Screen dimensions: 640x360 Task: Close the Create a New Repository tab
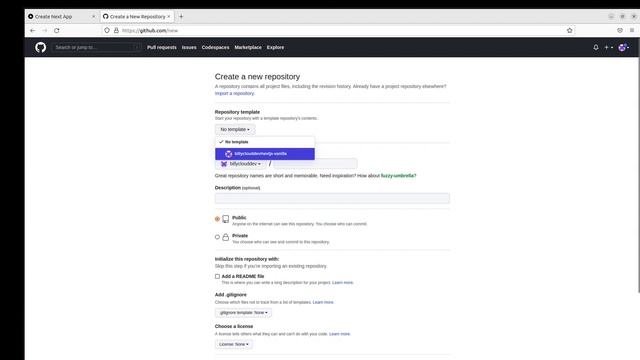tap(169, 16)
